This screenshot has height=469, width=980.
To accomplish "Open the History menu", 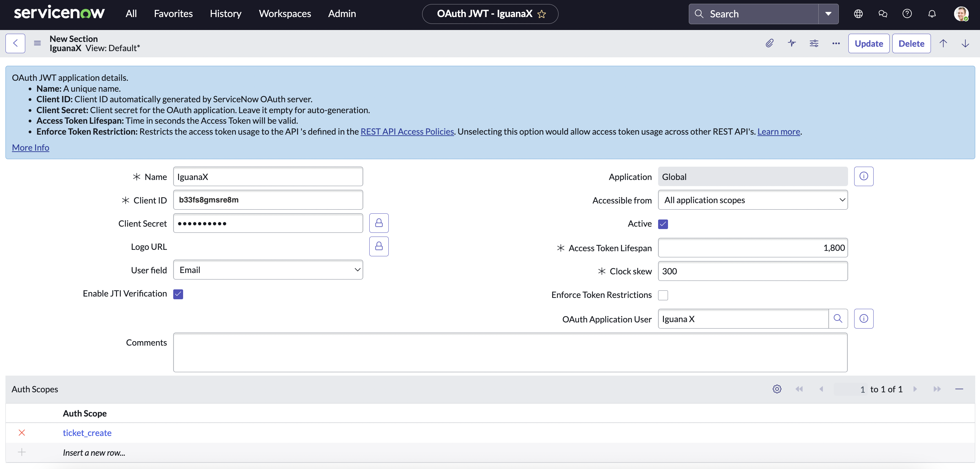I will (x=226, y=14).
